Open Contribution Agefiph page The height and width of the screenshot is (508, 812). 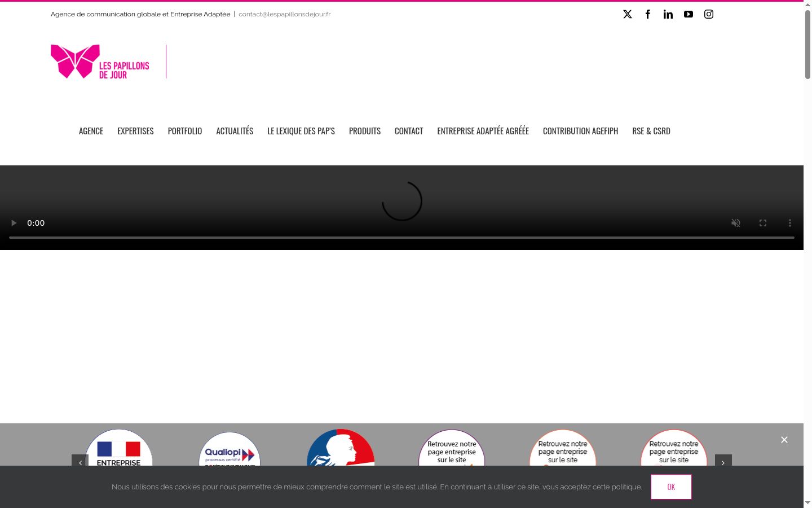click(x=580, y=131)
